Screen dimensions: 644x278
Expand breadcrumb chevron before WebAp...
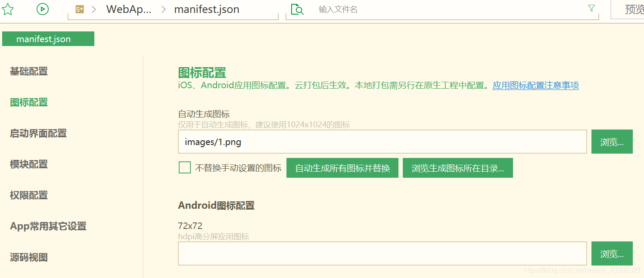pyautogui.click(x=93, y=9)
